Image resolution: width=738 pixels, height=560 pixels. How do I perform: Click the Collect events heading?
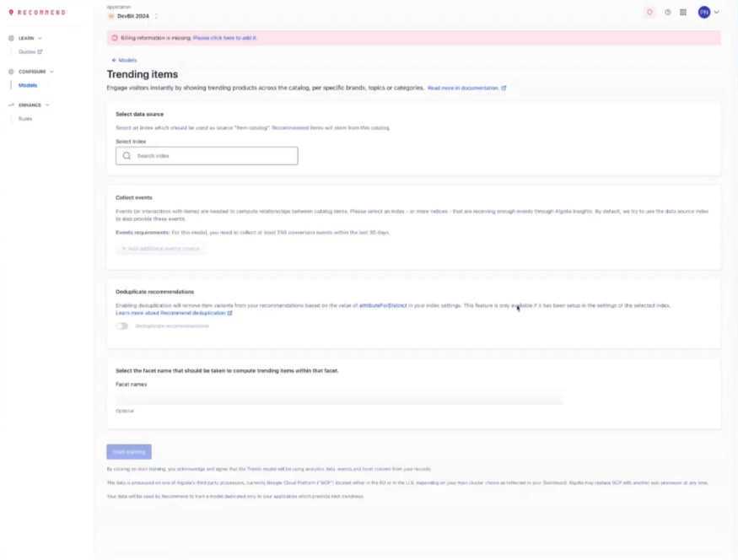click(134, 197)
